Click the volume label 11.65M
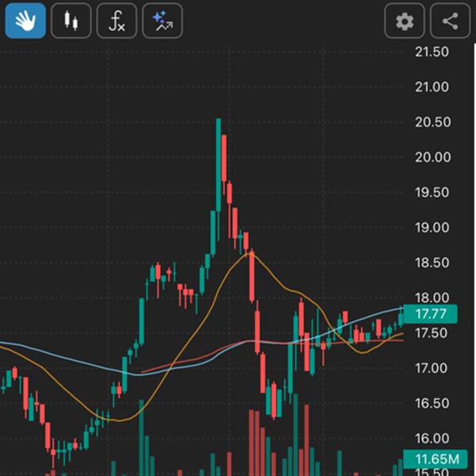This screenshot has height=476, width=476. point(437,459)
